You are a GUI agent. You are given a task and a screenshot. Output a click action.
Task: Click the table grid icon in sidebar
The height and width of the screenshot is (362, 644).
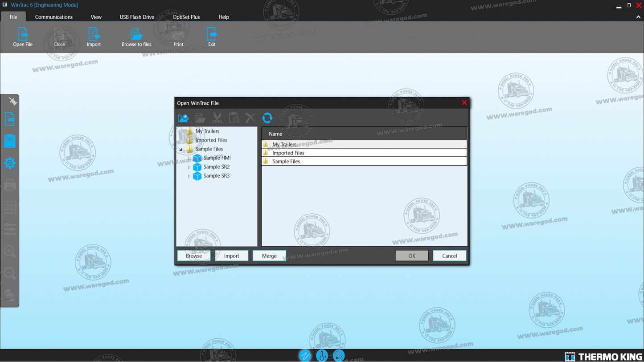(x=10, y=207)
